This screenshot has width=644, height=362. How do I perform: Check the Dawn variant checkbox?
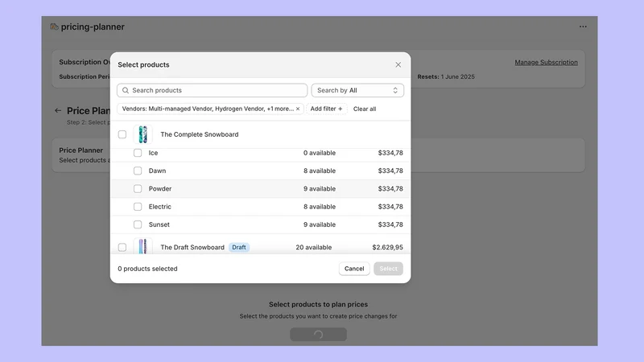[x=138, y=171]
